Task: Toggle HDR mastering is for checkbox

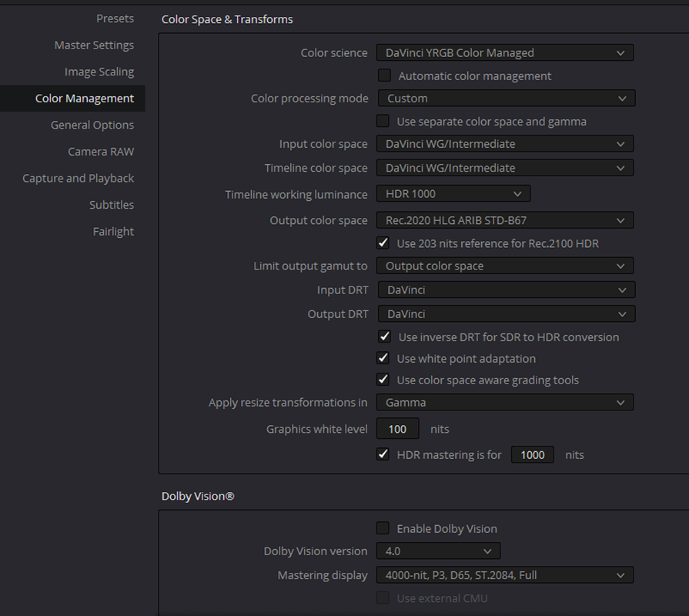Action: coord(383,454)
